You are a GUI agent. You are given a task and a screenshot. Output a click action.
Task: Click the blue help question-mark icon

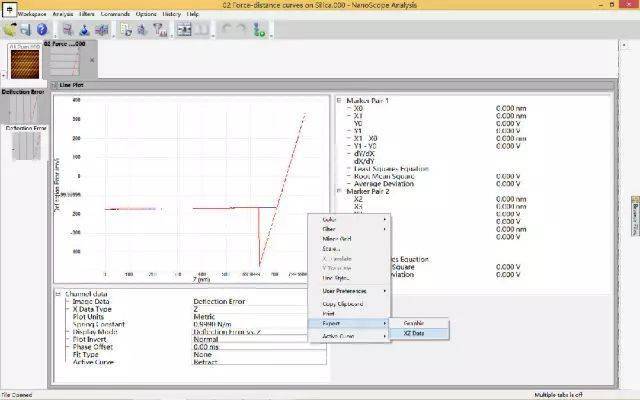tap(42, 30)
